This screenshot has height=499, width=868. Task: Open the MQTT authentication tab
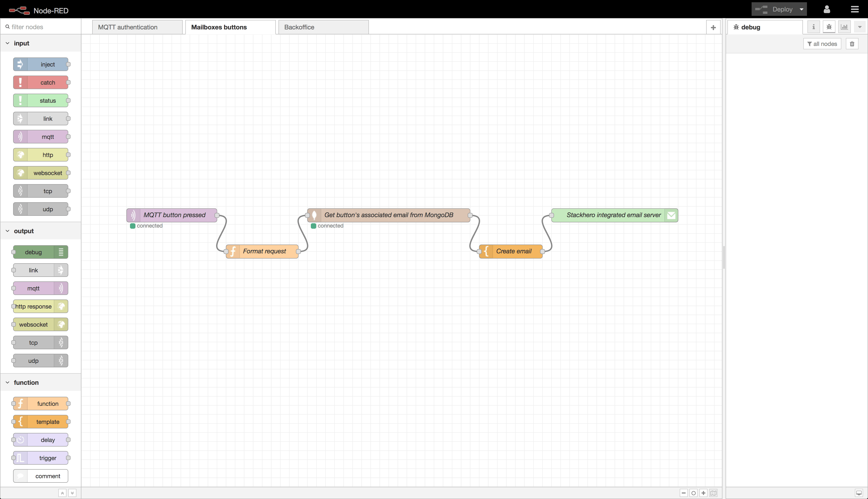128,27
